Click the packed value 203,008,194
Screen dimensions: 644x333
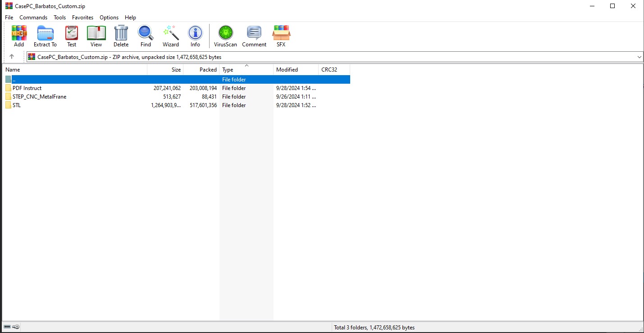(x=203, y=88)
